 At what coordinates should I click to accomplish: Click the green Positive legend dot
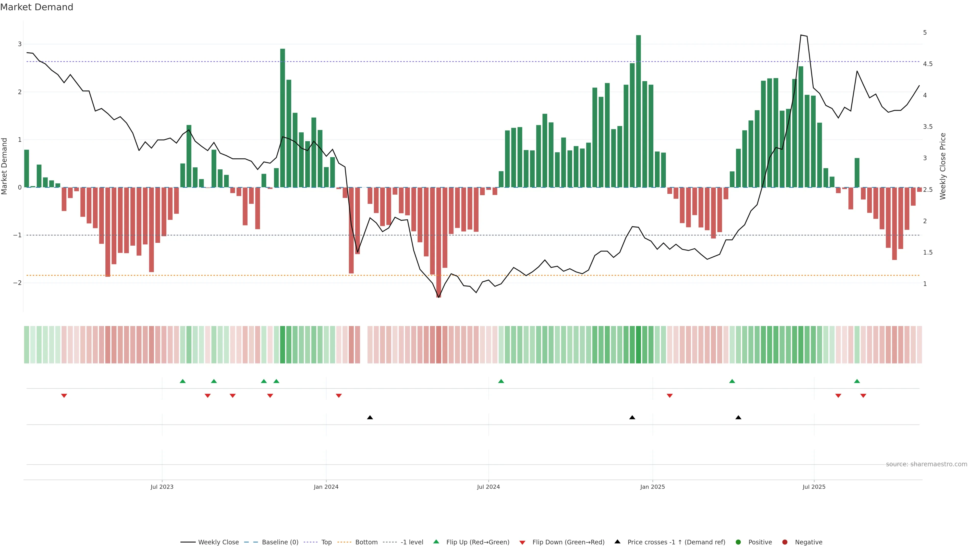coord(738,542)
